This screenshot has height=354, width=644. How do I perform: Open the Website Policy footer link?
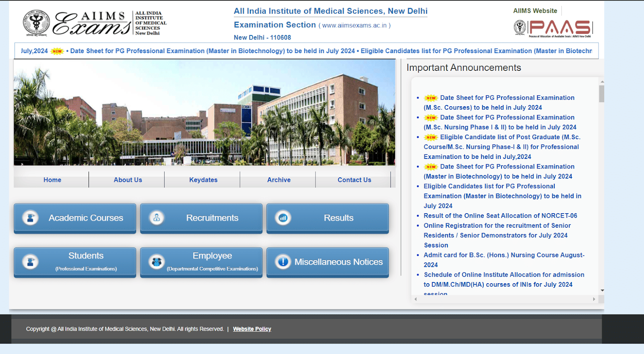pos(252,329)
